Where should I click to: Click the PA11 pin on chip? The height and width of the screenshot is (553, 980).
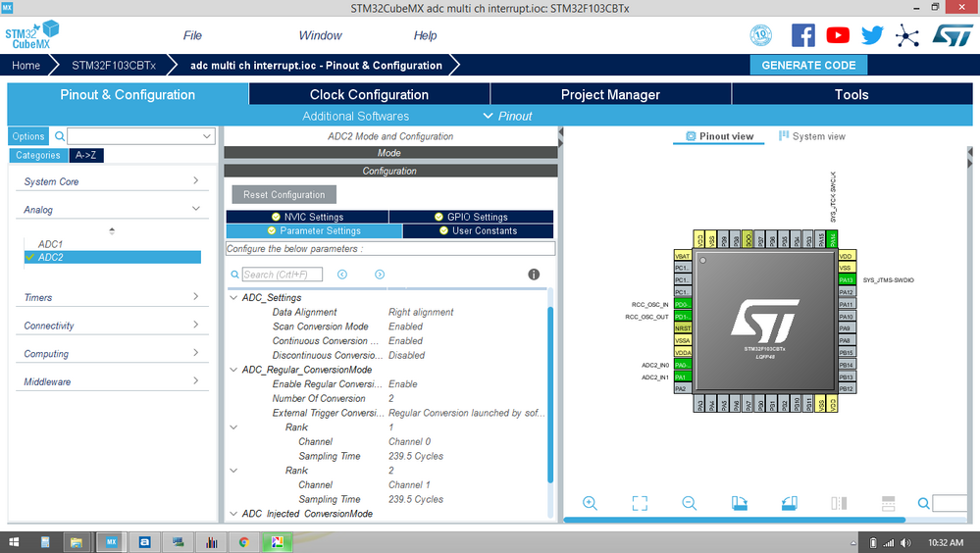coord(847,304)
